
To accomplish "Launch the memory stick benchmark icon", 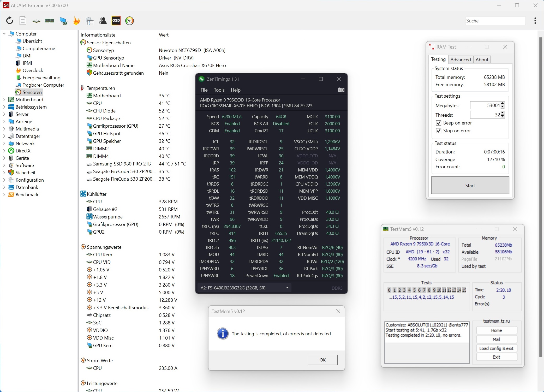I will pos(50,21).
